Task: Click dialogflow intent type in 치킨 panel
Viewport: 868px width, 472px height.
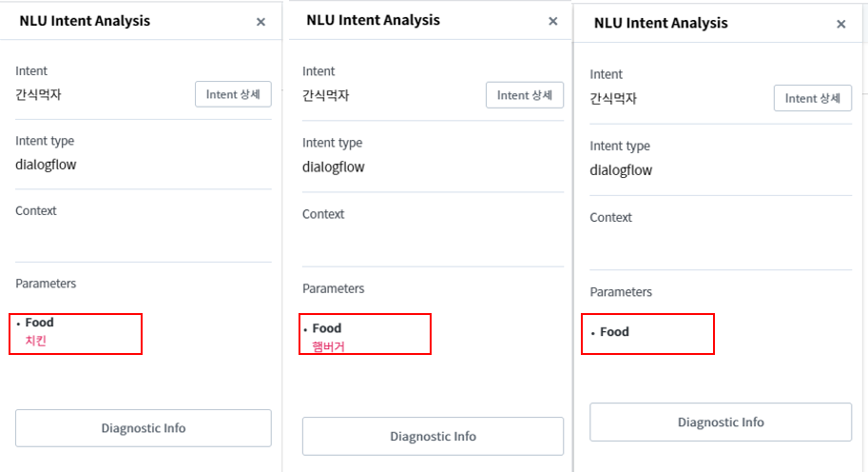Action: pyautogui.click(x=46, y=164)
